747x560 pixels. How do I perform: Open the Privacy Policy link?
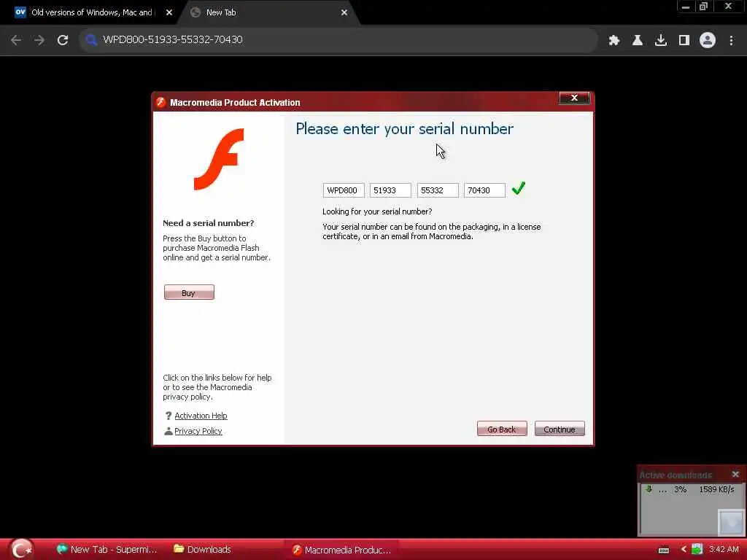(x=198, y=431)
